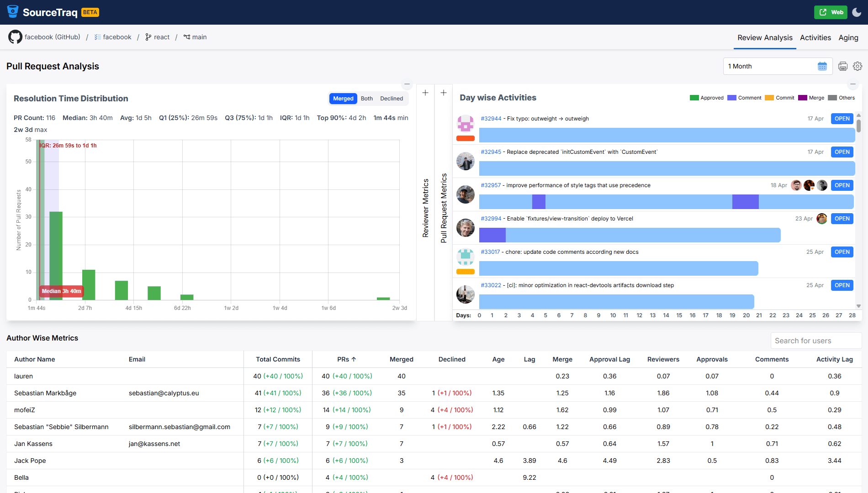The width and height of the screenshot is (868, 493).
Task: Click the react repository branch icon
Action: coord(148,37)
